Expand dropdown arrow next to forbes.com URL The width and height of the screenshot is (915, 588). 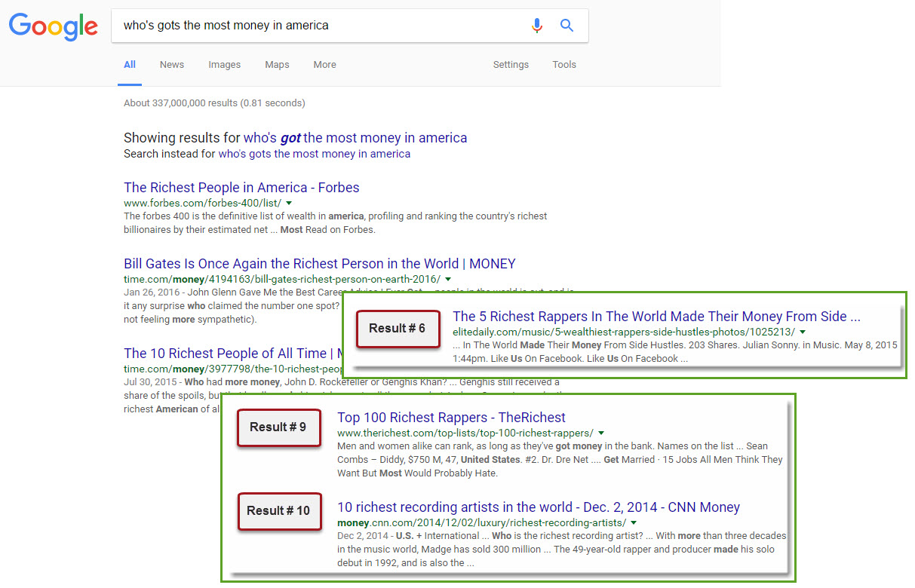(x=289, y=204)
